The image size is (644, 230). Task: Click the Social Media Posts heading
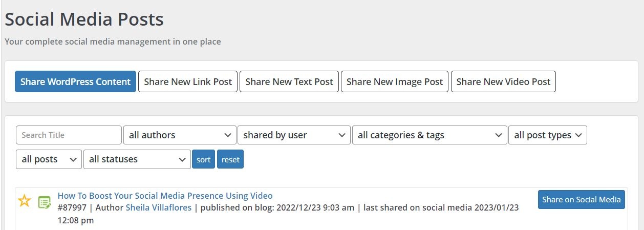84,19
